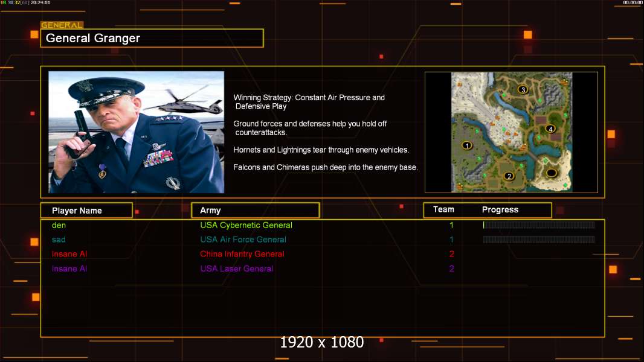Click the stealth helicopter in the portrait
Image resolution: width=644 pixels, height=362 pixels.
(x=182, y=104)
